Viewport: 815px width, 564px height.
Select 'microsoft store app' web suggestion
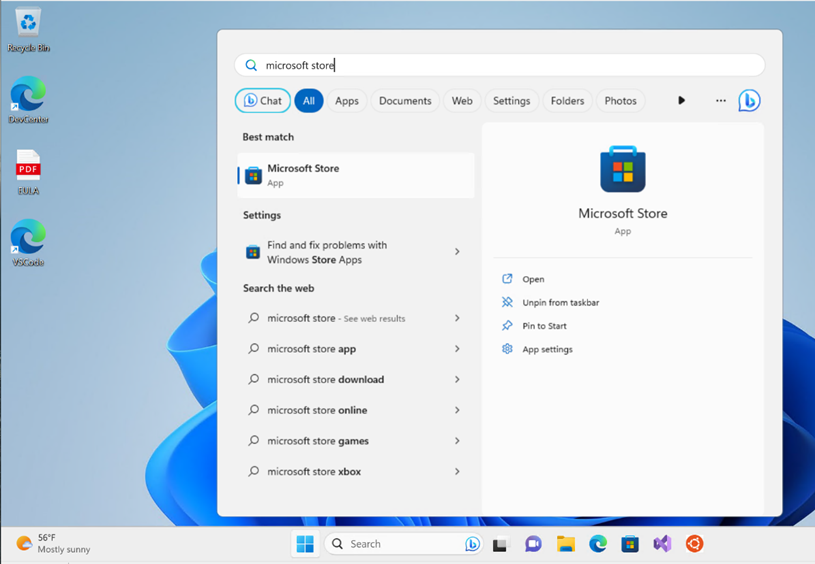tap(356, 349)
